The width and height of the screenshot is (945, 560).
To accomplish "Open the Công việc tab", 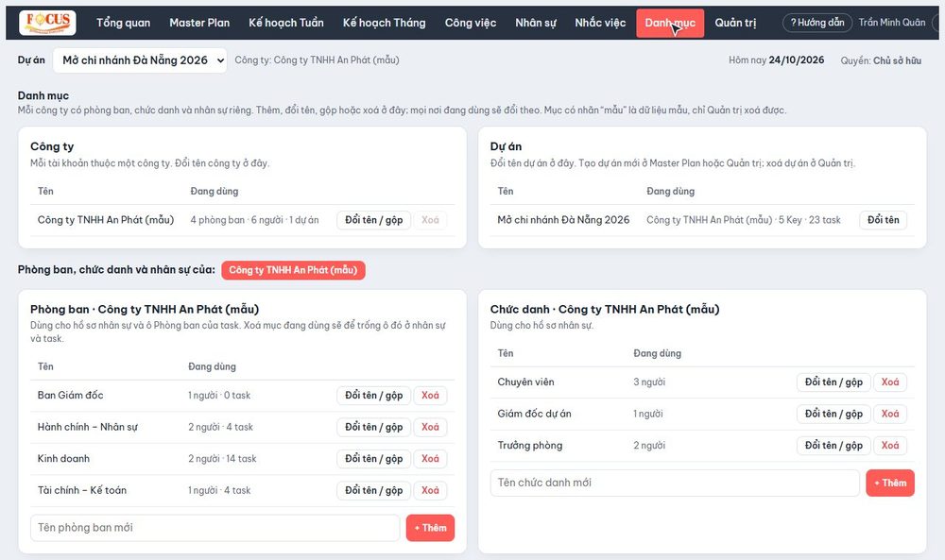I will pos(471,23).
